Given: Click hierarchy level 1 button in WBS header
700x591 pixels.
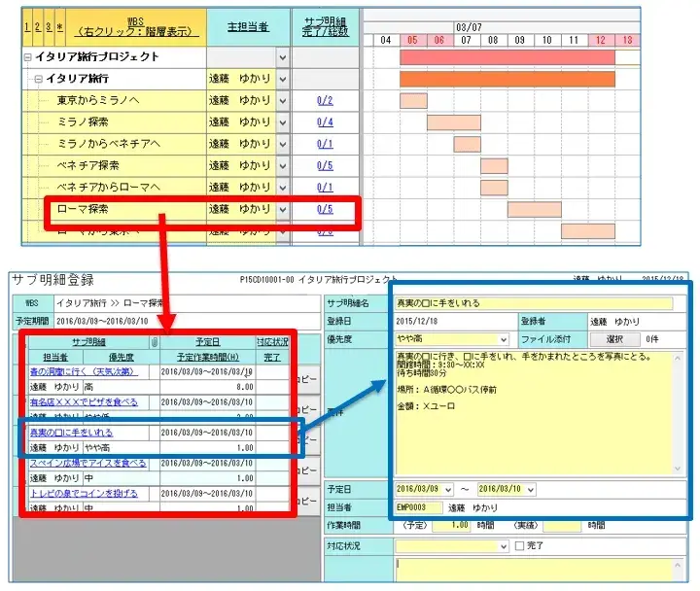Looking at the screenshot, I should coord(26,27).
